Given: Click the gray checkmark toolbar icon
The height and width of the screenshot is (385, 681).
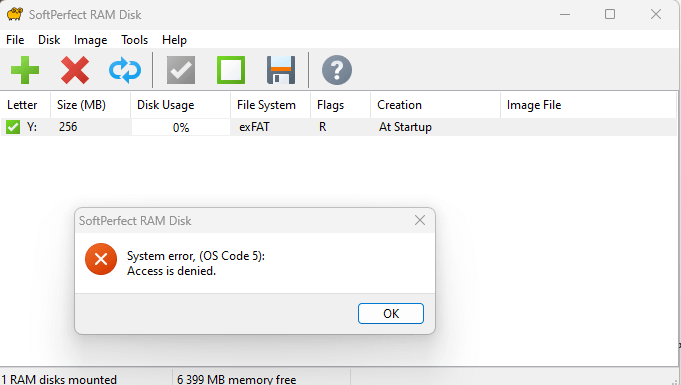Looking at the screenshot, I should point(181,70).
